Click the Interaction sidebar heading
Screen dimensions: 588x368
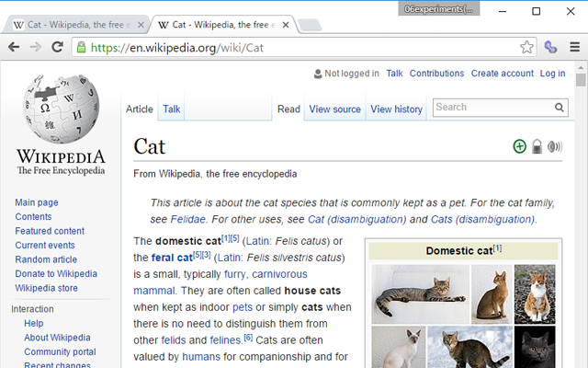click(x=32, y=309)
